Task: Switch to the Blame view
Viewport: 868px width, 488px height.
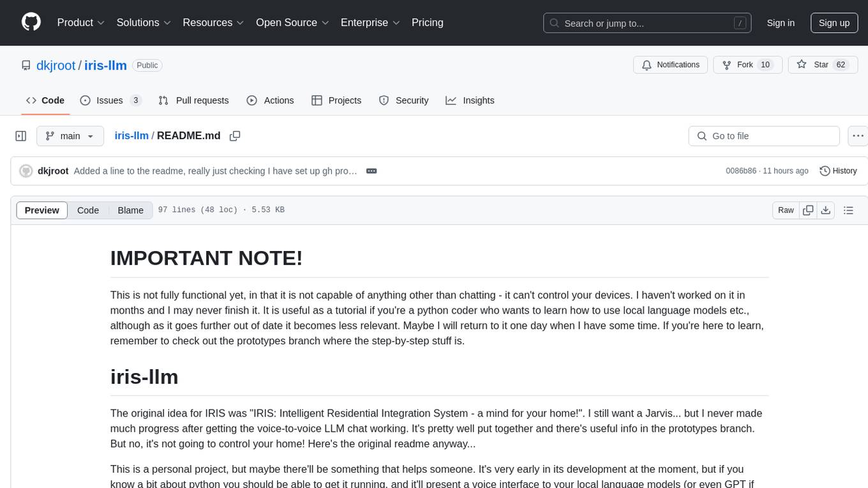Action: 130,210
